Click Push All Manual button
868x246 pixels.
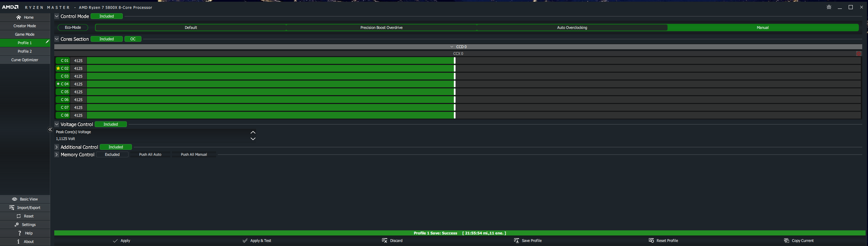click(x=194, y=155)
